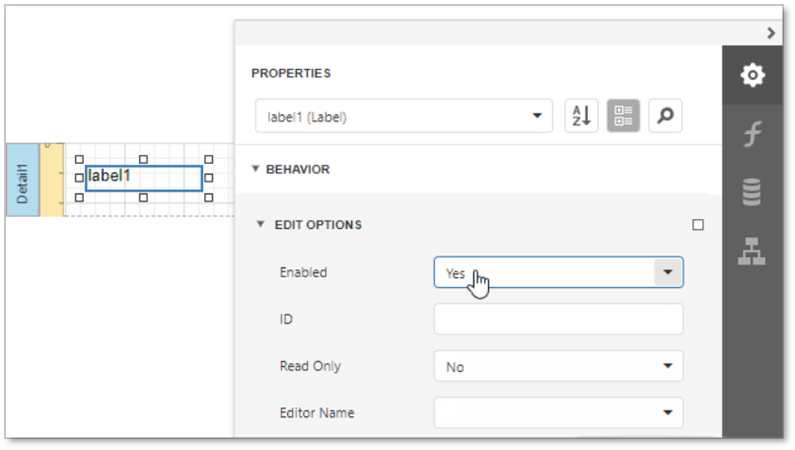This screenshot has width=795, height=450.
Task: Click the Detail1 band header
Action: coord(22,180)
